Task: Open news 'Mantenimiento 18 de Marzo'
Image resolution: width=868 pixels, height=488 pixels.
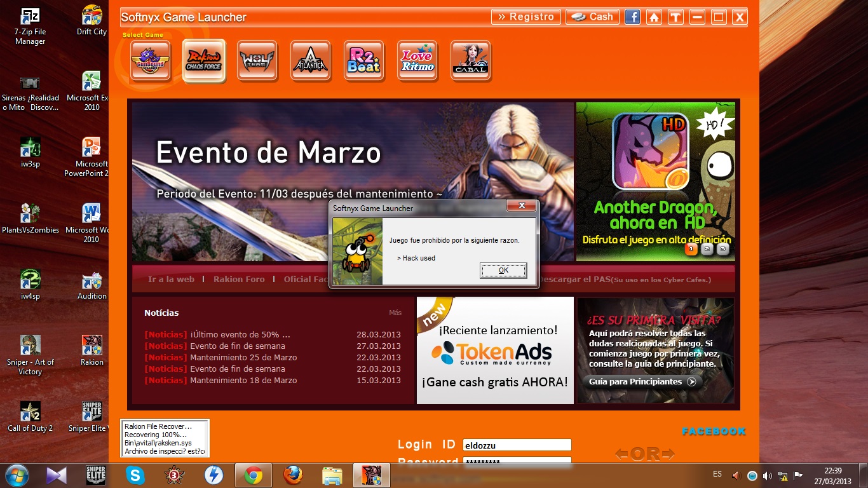Action: 220,381
